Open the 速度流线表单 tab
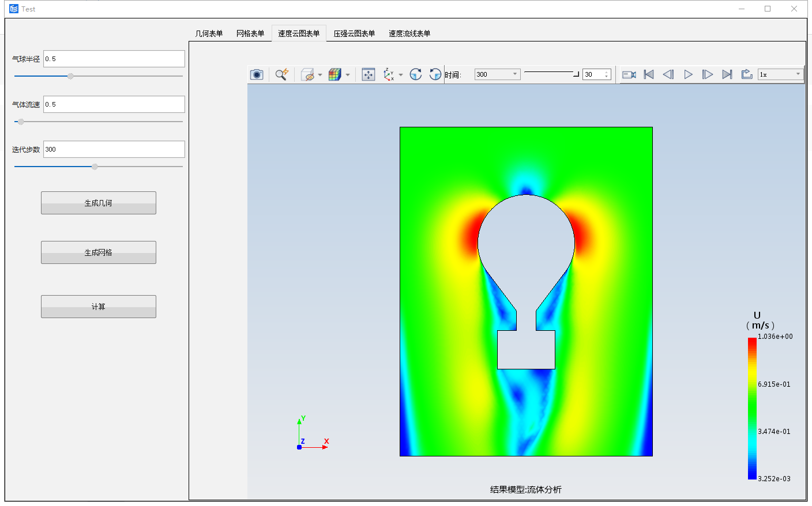The height and width of the screenshot is (506, 812). (409, 33)
